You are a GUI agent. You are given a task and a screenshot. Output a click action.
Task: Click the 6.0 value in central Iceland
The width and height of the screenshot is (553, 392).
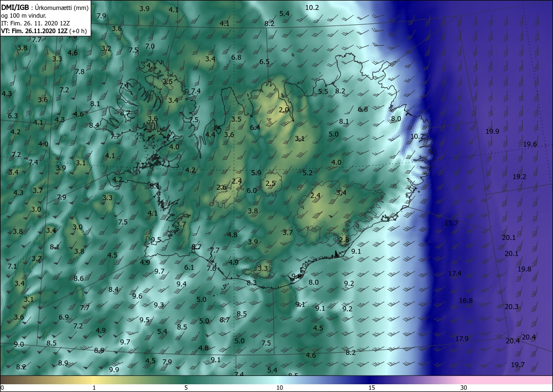252,191
